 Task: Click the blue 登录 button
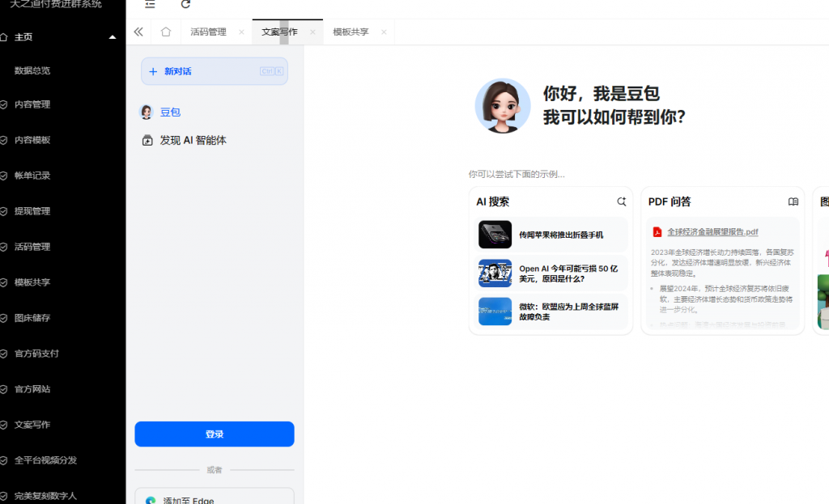point(215,434)
